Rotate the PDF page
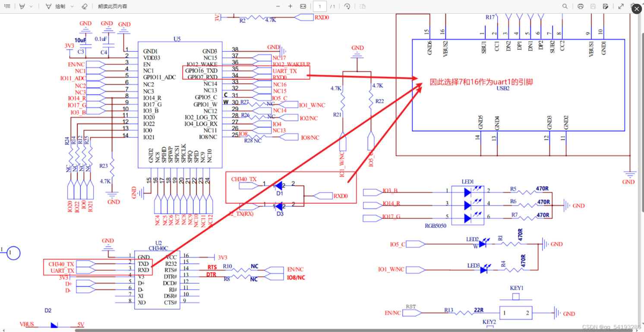This screenshot has width=644, height=332. tap(347, 6)
